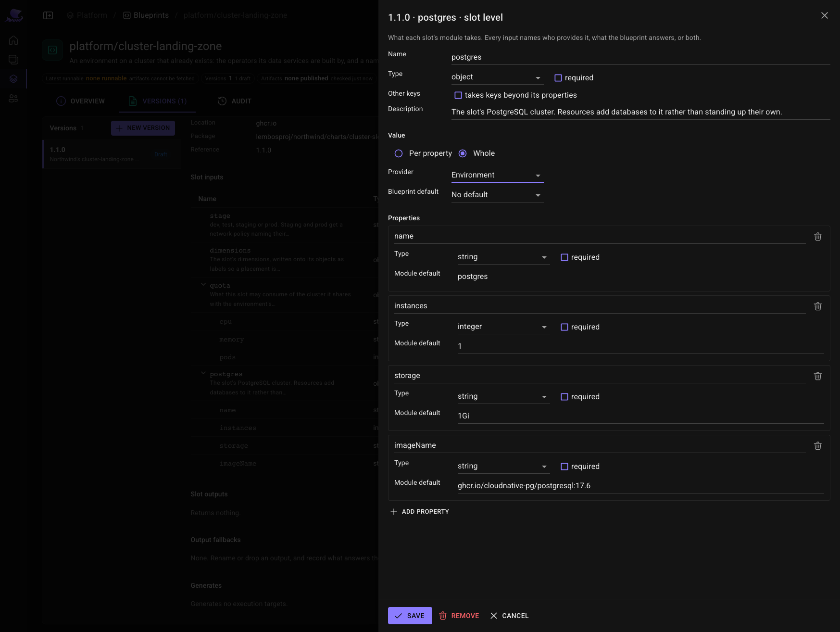
Task: Open the imageName property type dropdown
Action: click(x=503, y=466)
